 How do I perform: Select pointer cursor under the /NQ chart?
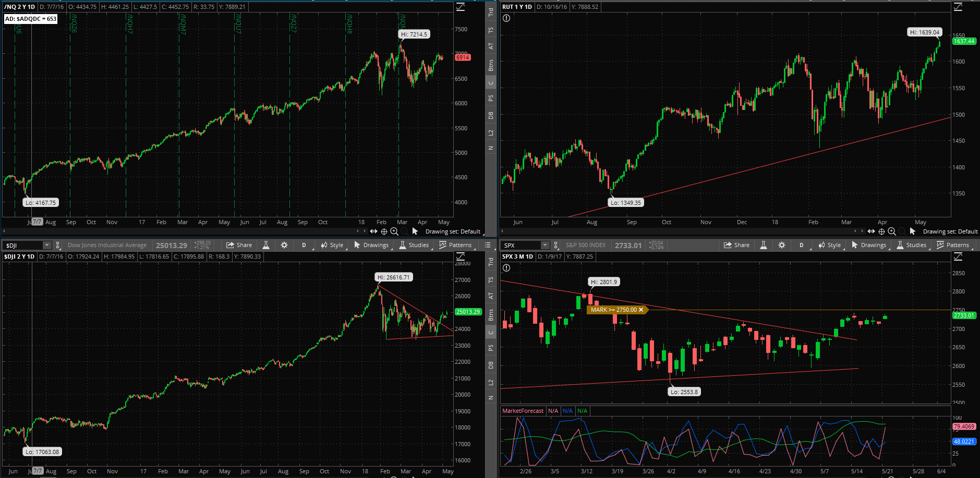415,231
